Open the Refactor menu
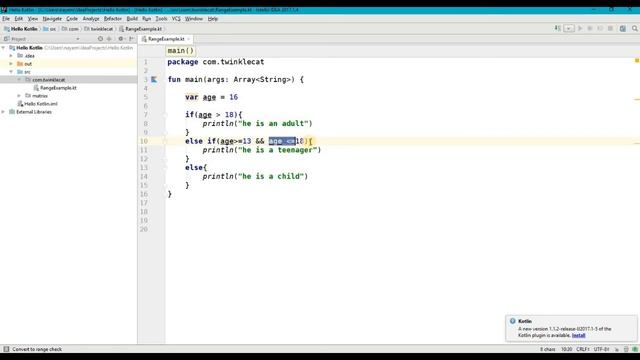The width and height of the screenshot is (640, 360). [113, 19]
